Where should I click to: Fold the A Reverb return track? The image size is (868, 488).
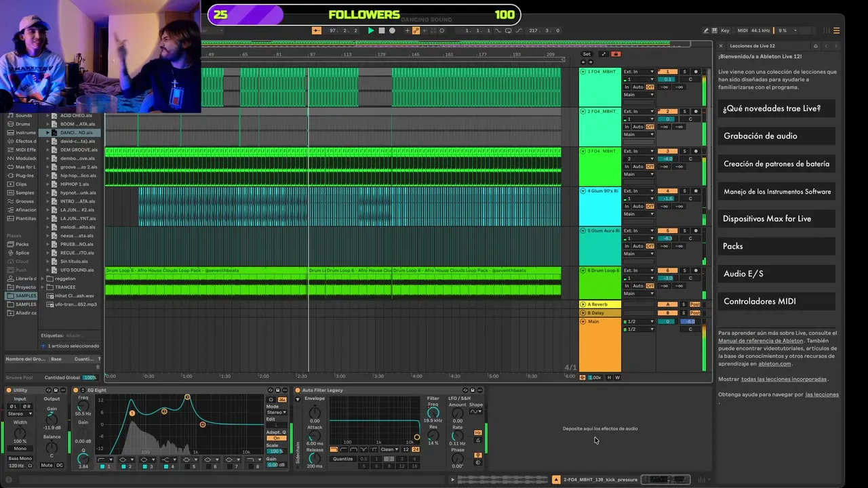click(583, 304)
